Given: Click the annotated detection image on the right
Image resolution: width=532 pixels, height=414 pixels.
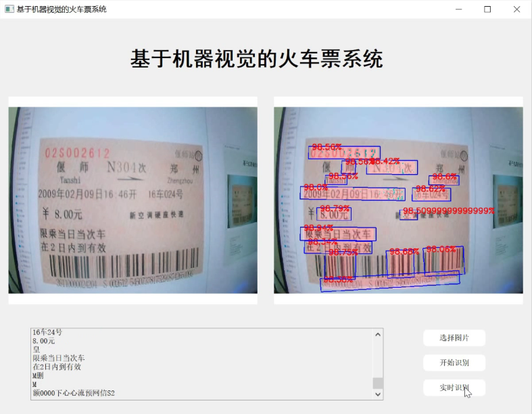Looking at the screenshot, I should [x=398, y=200].
